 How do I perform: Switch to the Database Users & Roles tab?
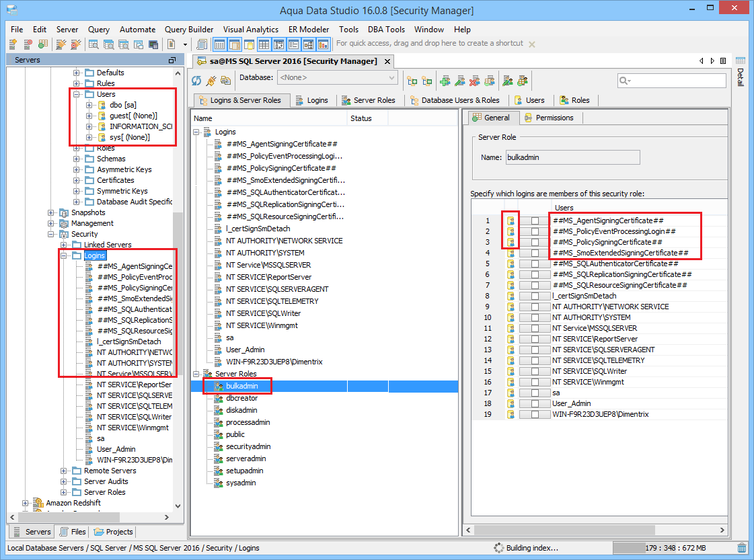tap(455, 100)
